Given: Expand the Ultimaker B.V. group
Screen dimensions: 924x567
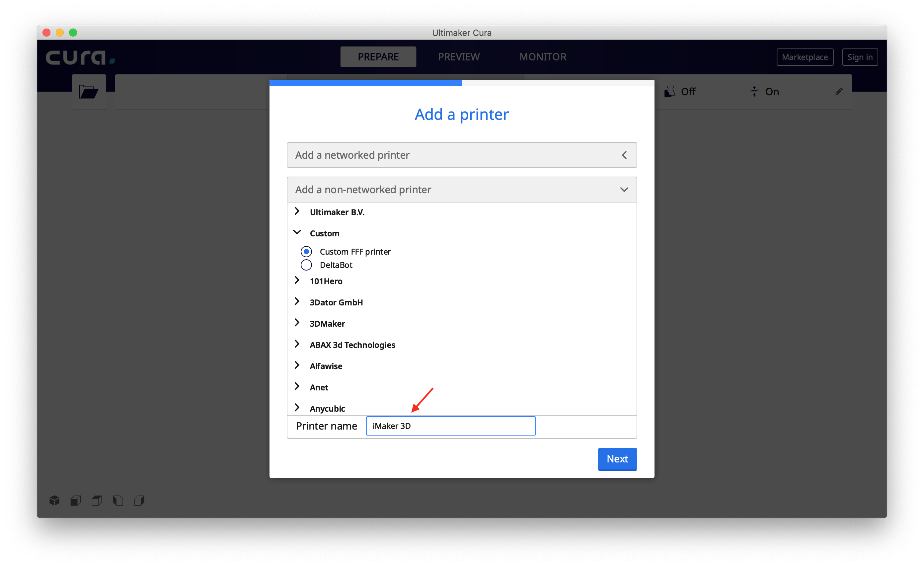Looking at the screenshot, I should coord(297,211).
